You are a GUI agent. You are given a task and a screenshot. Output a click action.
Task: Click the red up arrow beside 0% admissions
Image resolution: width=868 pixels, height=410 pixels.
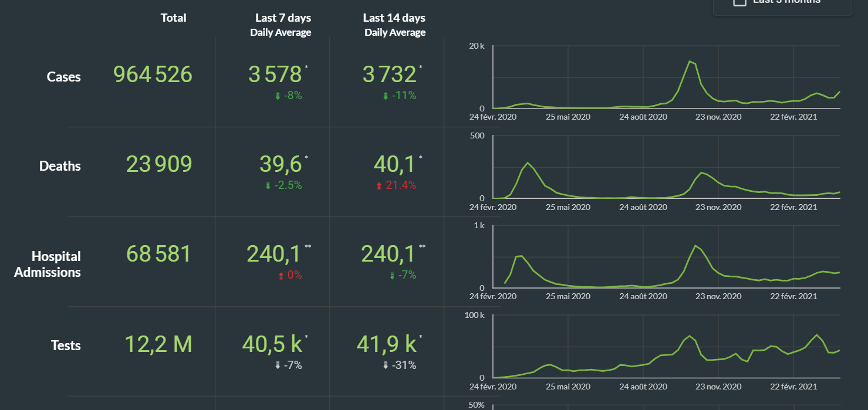pos(281,276)
